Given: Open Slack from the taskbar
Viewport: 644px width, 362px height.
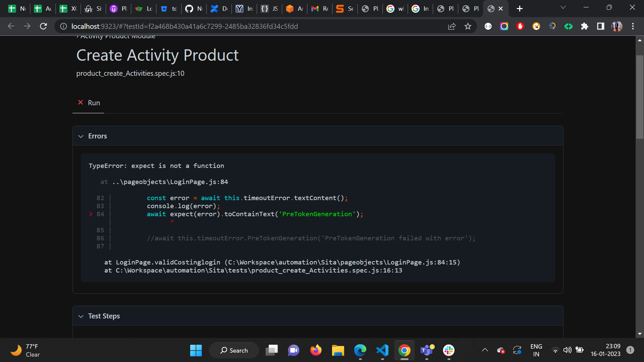Looking at the screenshot, I should tap(449, 350).
